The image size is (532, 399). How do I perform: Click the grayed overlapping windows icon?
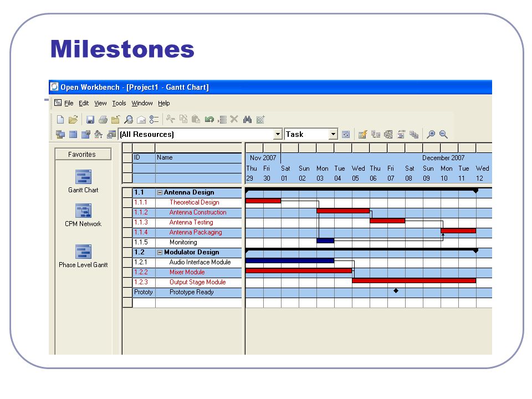413,135
